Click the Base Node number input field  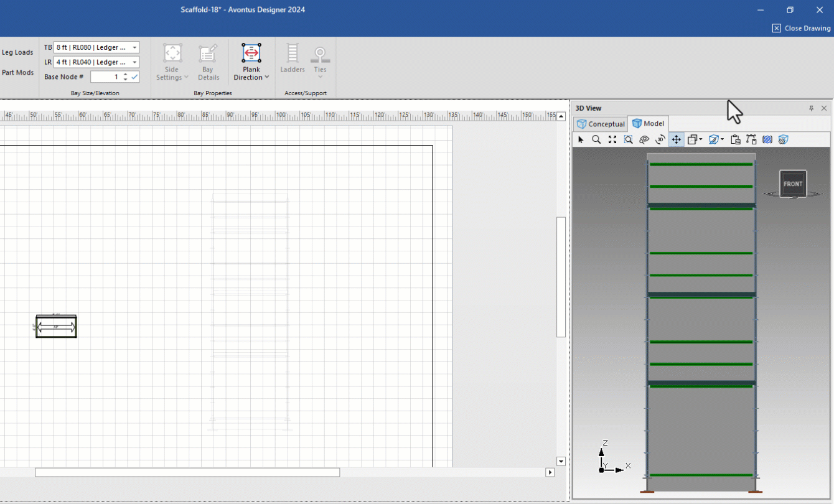[x=106, y=77]
